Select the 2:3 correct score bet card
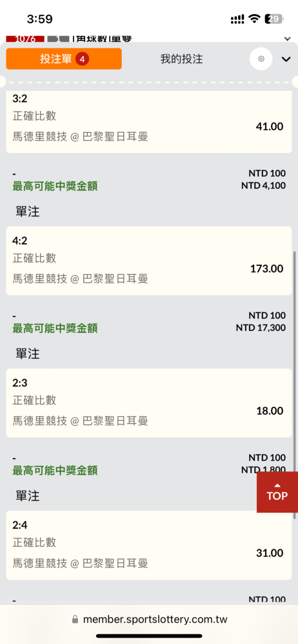 (x=149, y=403)
